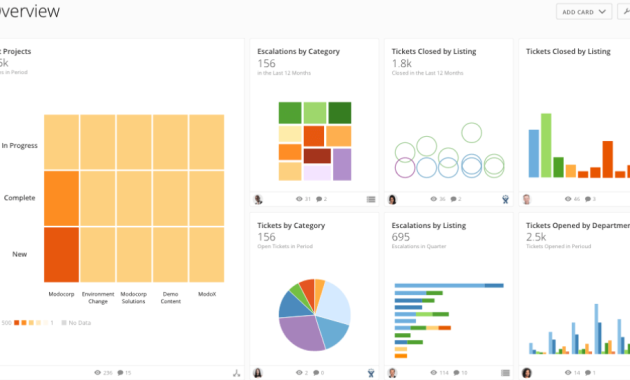
Task: Open table icon on Escalations by Listing card
Action: 505,373
